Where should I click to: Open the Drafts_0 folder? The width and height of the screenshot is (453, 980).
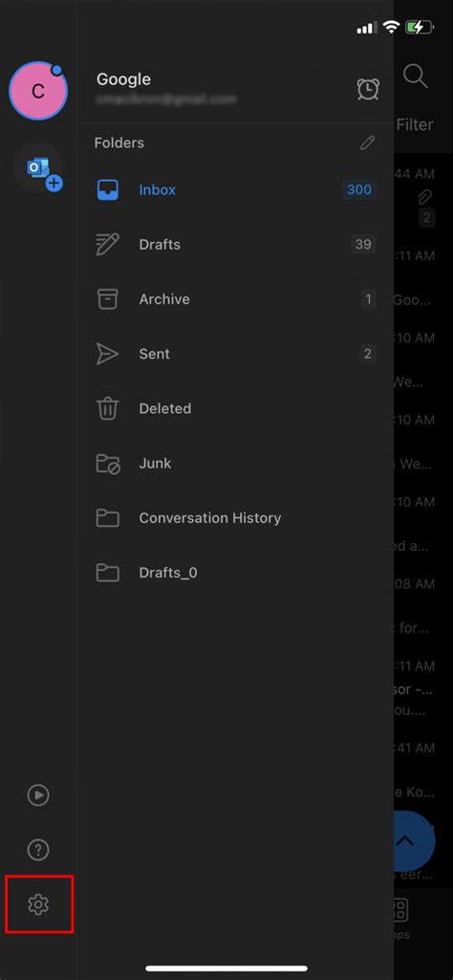[235, 573]
